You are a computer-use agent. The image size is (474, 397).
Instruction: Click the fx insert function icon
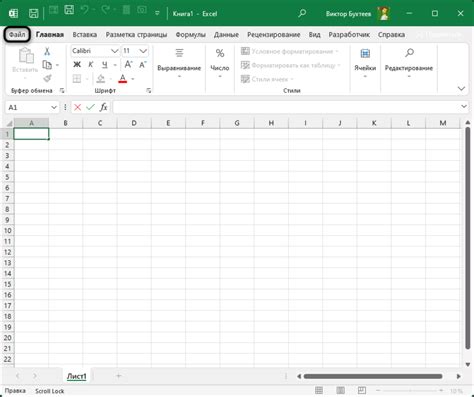pyautogui.click(x=104, y=107)
